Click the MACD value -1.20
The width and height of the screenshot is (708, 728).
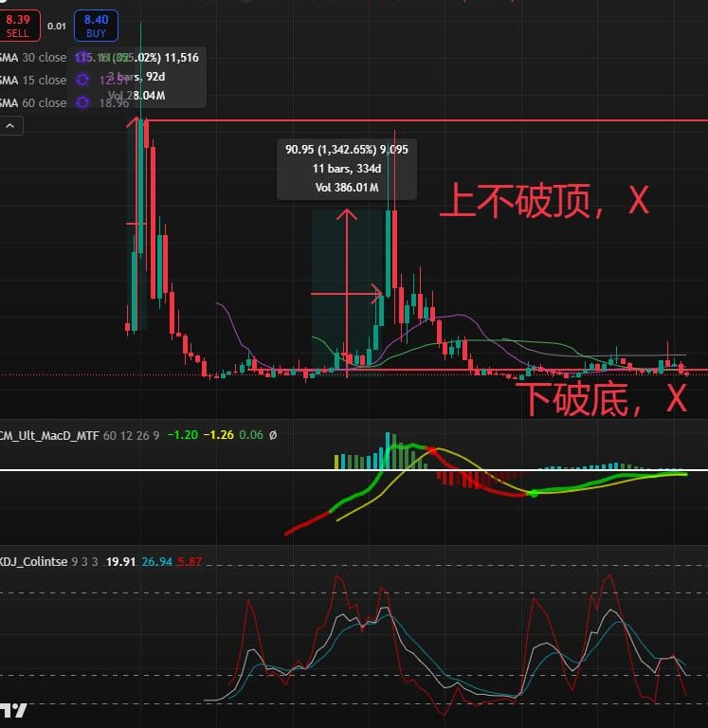[x=183, y=435]
